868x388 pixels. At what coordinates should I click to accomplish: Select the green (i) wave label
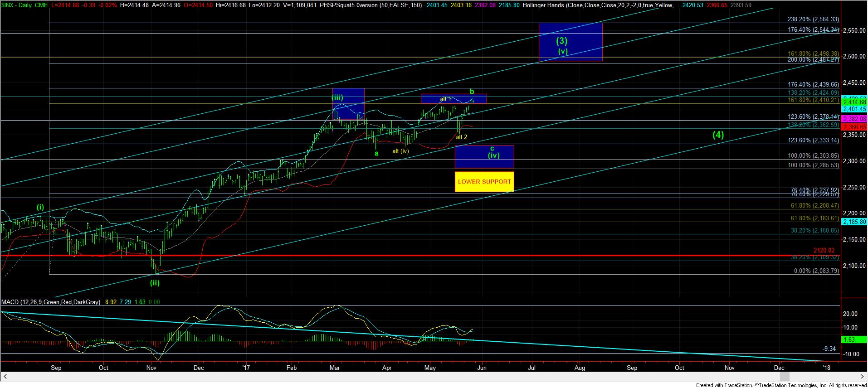click(x=40, y=207)
